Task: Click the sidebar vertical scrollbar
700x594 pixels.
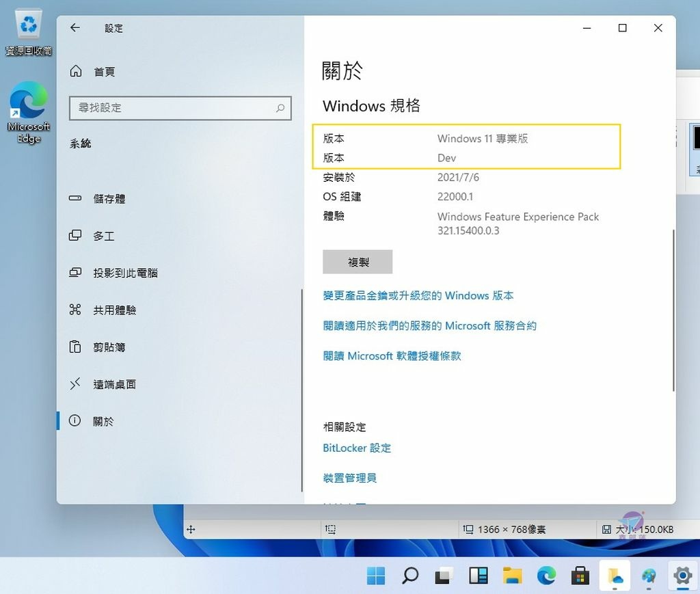Action: pyautogui.click(x=301, y=390)
